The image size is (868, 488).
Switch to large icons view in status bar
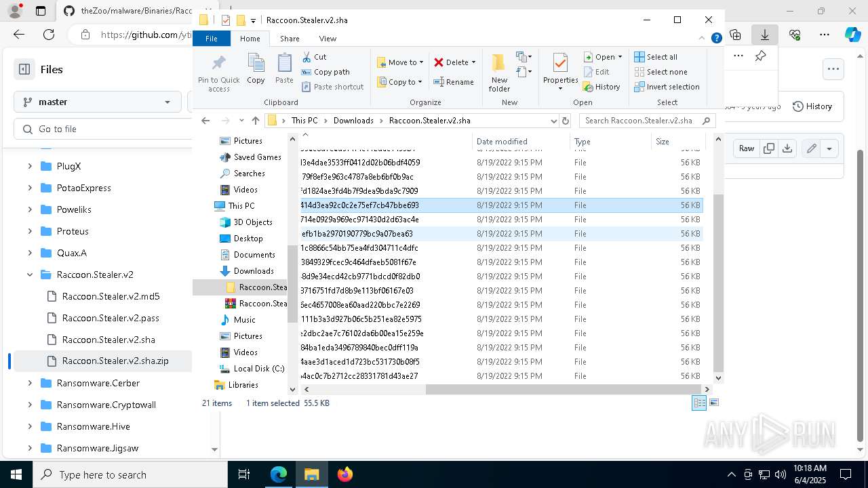tap(713, 403)
